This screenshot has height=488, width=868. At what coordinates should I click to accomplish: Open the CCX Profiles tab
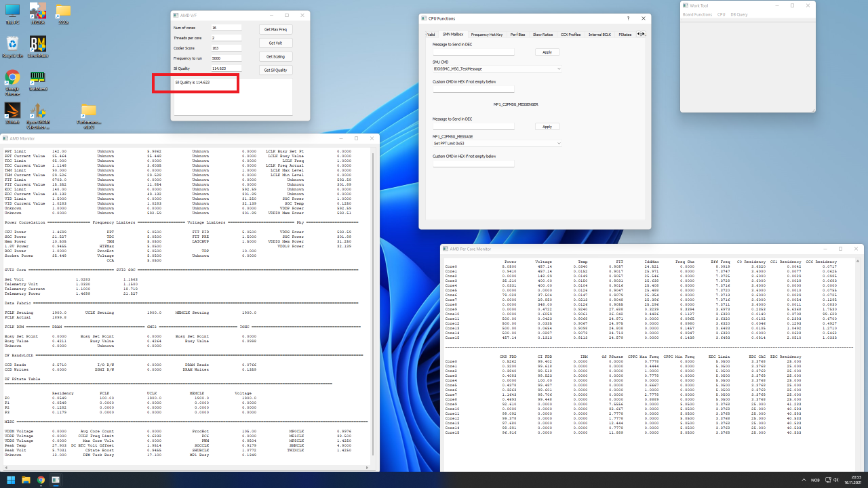pos(570,34)
